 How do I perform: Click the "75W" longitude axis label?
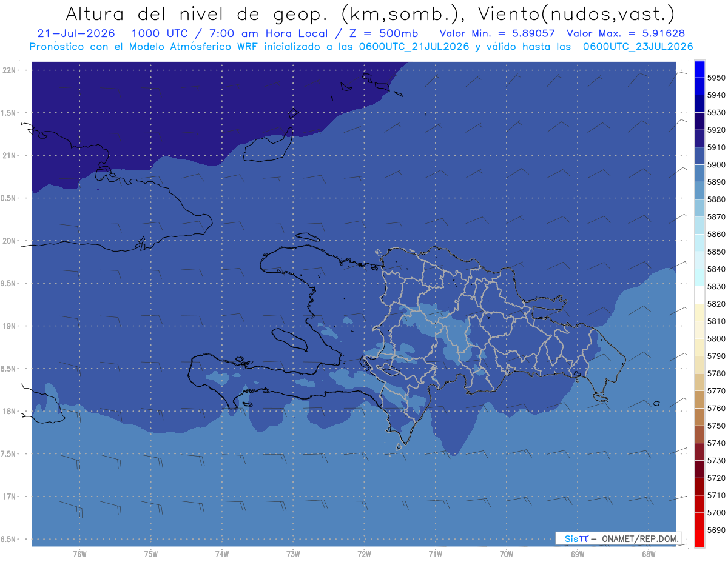151,554
